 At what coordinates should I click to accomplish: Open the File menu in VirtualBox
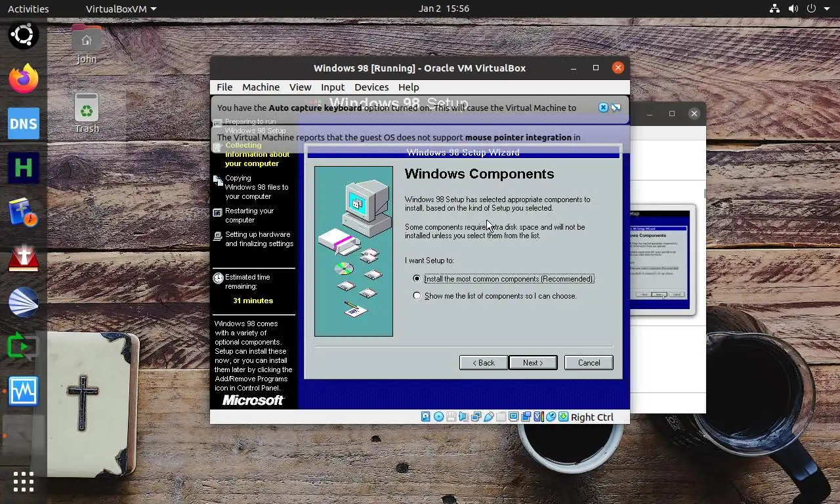[224, 87]
